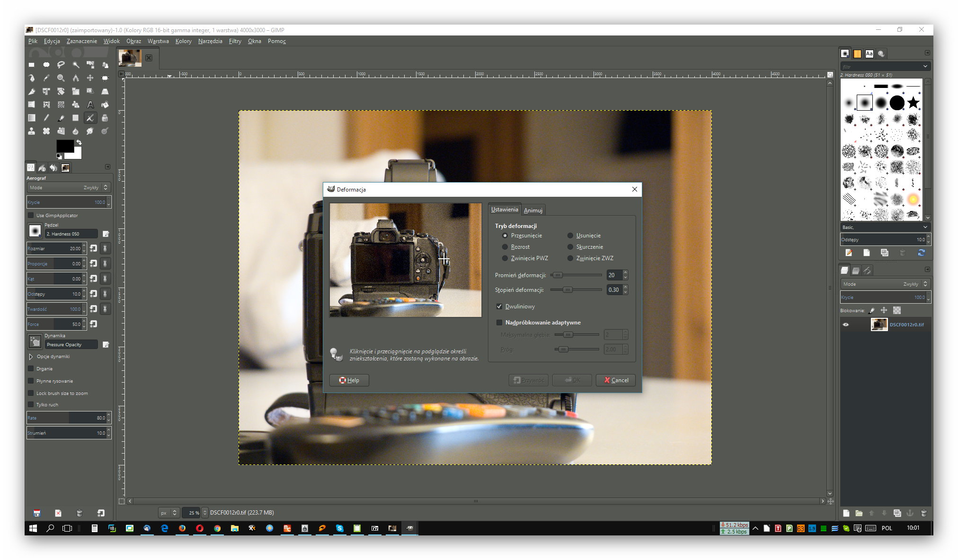
Task: Click the Cancel button in Deformacja dialog
Action: point(616,380)
